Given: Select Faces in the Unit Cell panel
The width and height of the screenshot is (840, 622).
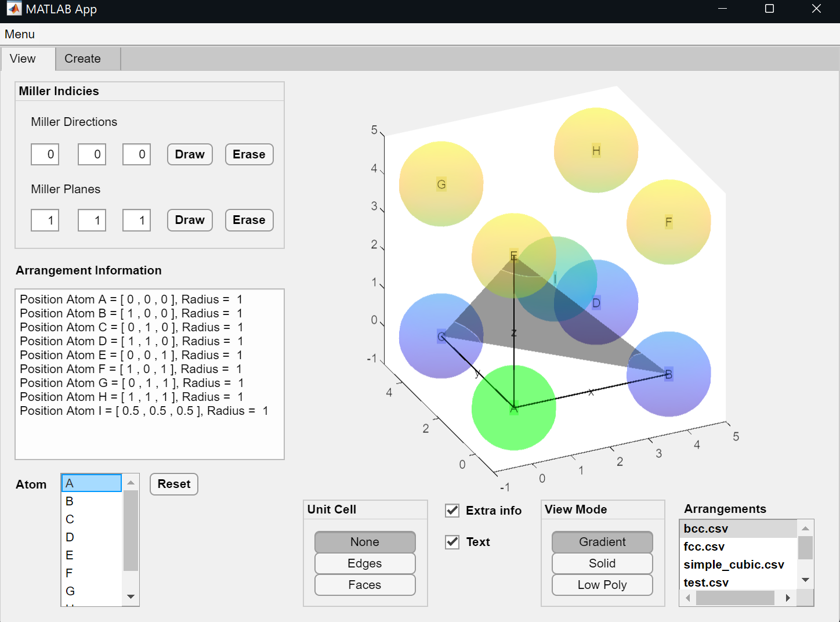Looking at the screenshot, I should click(x=364, y=585).
